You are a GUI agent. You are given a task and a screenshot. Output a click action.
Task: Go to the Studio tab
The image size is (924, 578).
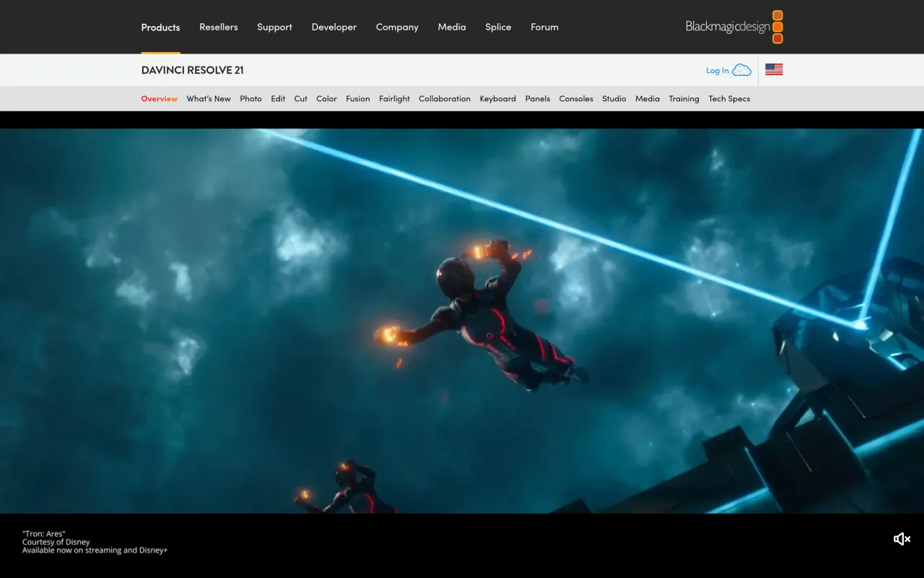(614, 99)
